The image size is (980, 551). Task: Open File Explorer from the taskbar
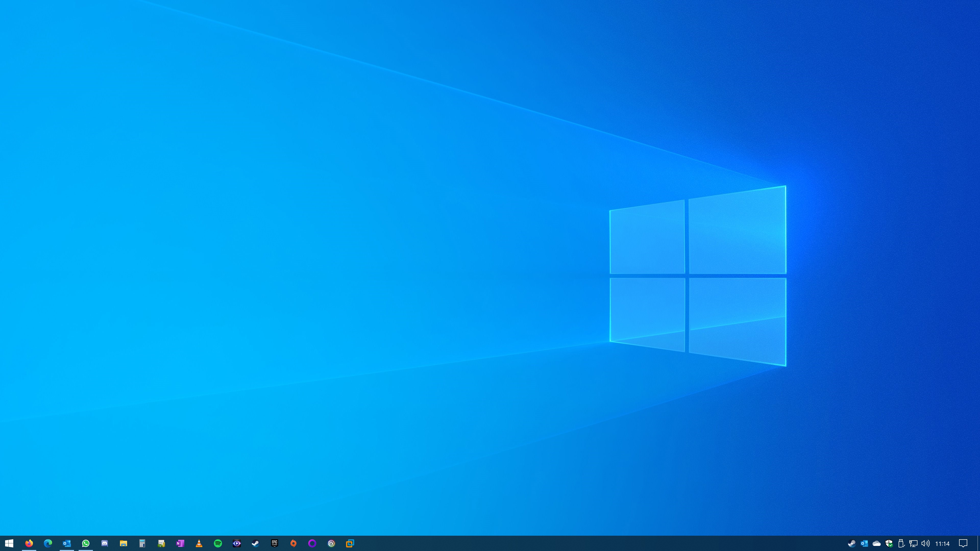pyautogui.click(x=123, y=543)
